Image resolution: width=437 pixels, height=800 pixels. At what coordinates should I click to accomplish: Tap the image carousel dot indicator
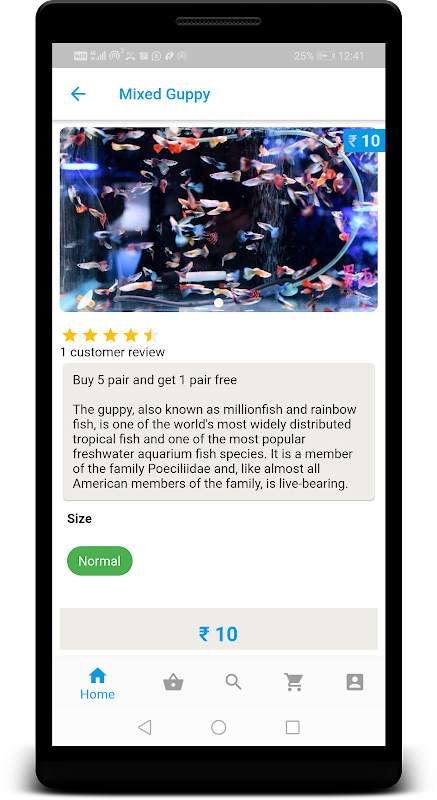coord(219,303)
